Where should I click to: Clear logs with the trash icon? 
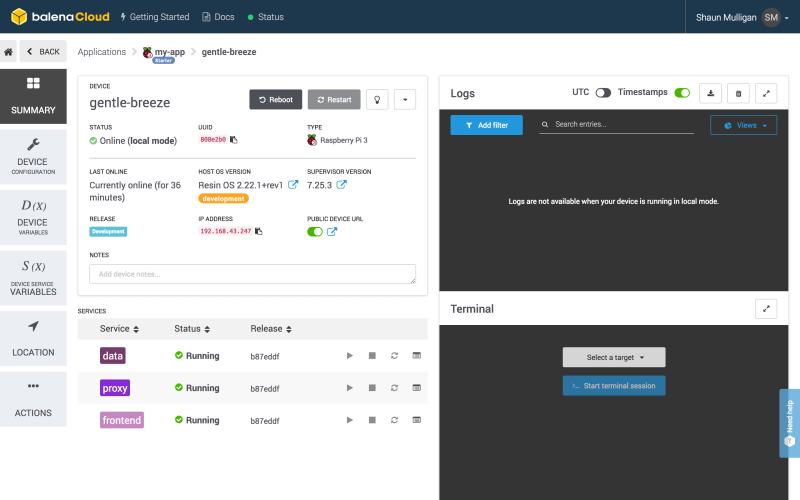tap(738, 93)
